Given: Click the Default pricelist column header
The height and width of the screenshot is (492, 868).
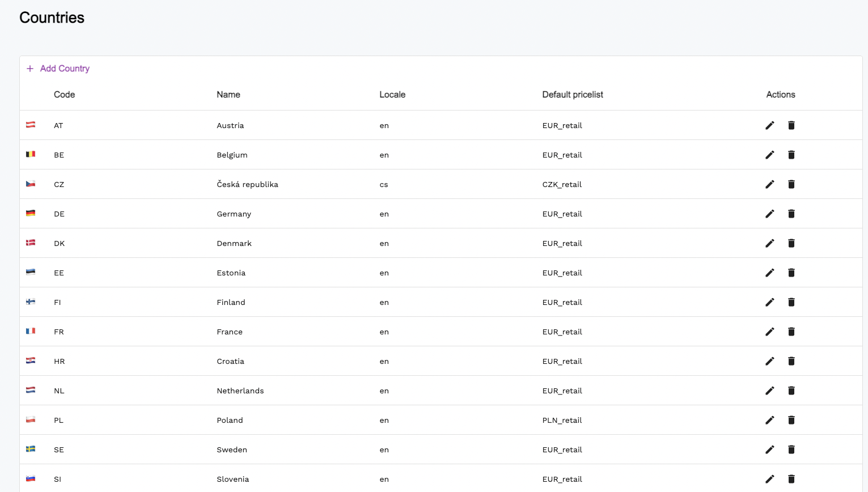Looking at the screenshot, I should [x=573, y=95].
